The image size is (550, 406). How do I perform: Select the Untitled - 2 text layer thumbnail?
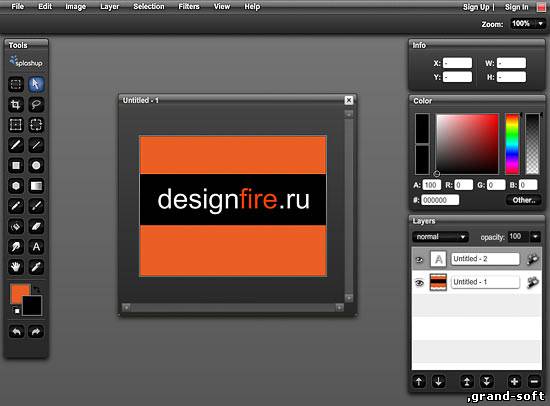438,259
